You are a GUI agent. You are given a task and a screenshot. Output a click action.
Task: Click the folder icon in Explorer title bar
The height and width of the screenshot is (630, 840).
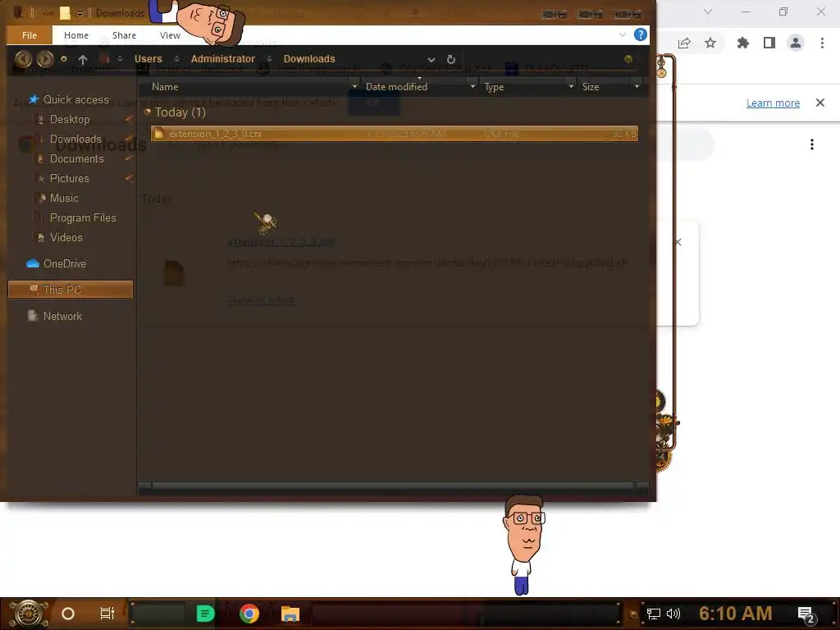(x=65, y=13)
